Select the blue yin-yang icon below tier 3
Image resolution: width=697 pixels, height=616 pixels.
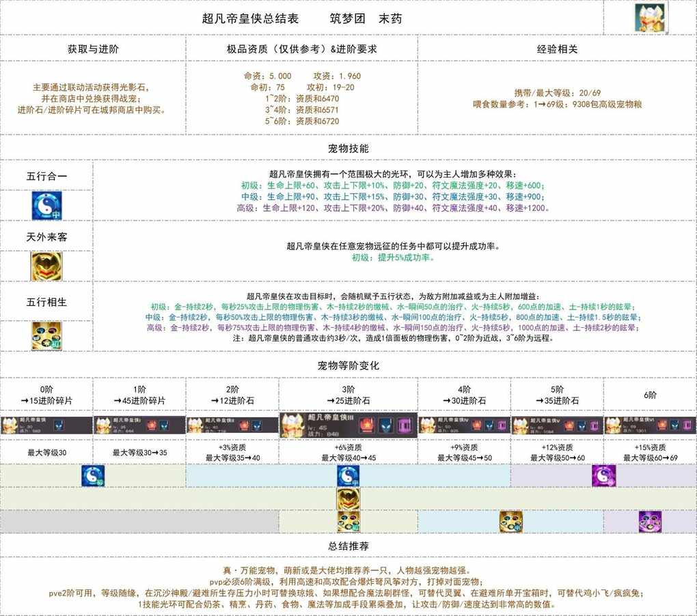coord(348,475)
